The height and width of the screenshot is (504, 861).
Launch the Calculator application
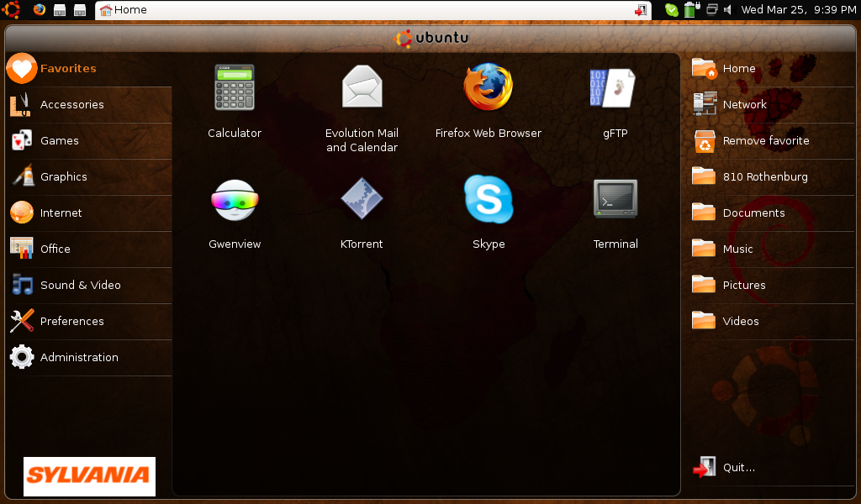[235, 102]
